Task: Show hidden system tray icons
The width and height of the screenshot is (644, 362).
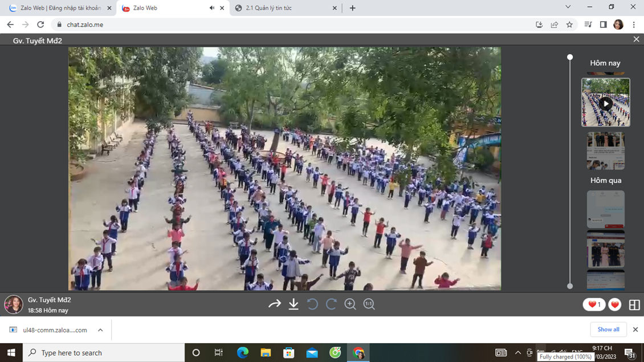Action: point(517,353)
